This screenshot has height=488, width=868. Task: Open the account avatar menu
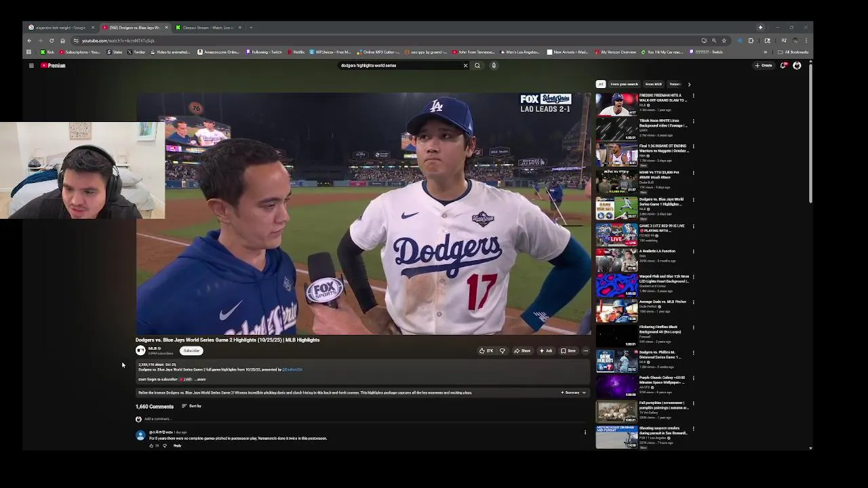coord(797,66)
